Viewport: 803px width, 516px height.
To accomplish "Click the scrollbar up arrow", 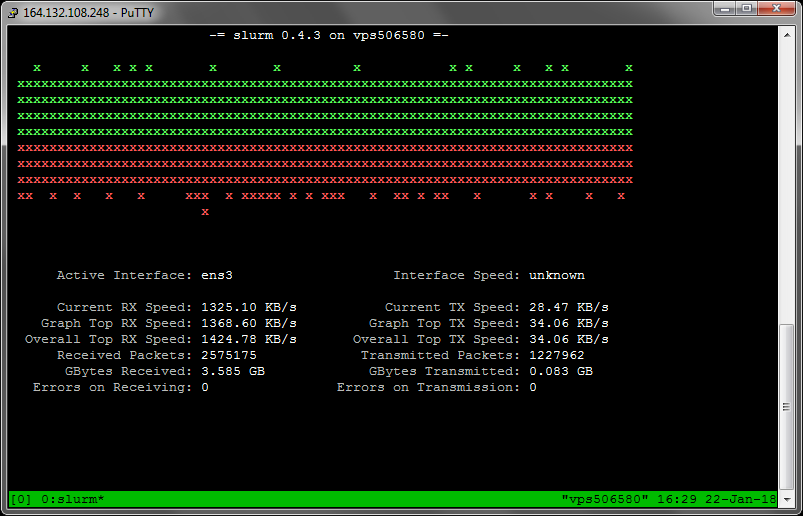I will pyautogui.click(x=787, y=34).
